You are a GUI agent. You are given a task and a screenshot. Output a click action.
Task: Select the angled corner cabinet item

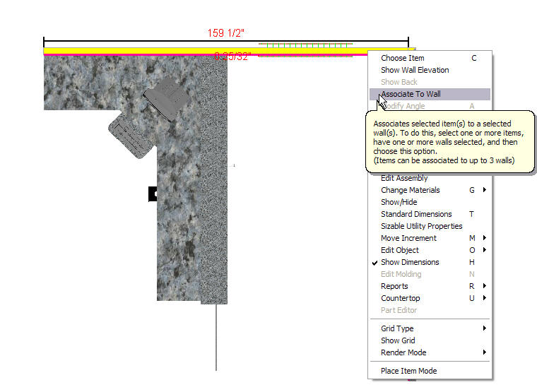coord(131,136)
